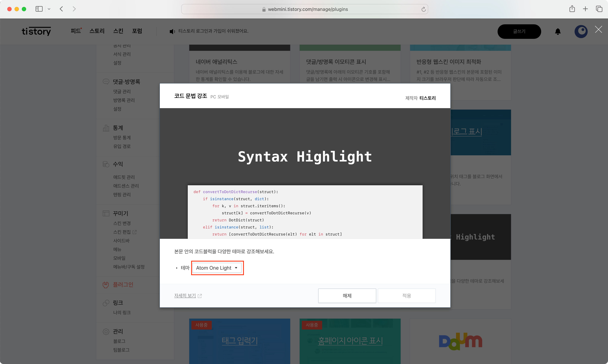Image resolution: width=608 pixels, height=364 pixels.
Task: Open the 자세히 보기 link
Action: pyautogui.click(x=185, y=296)
